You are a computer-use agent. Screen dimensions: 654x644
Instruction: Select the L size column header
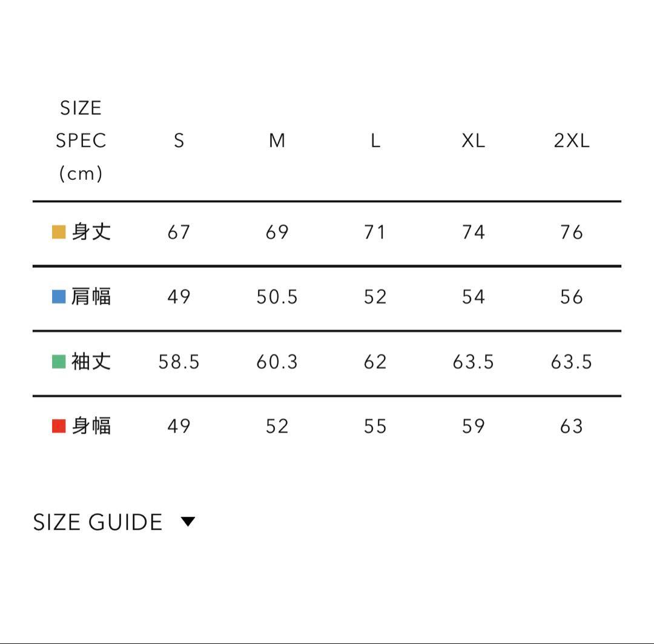[375, 141]
